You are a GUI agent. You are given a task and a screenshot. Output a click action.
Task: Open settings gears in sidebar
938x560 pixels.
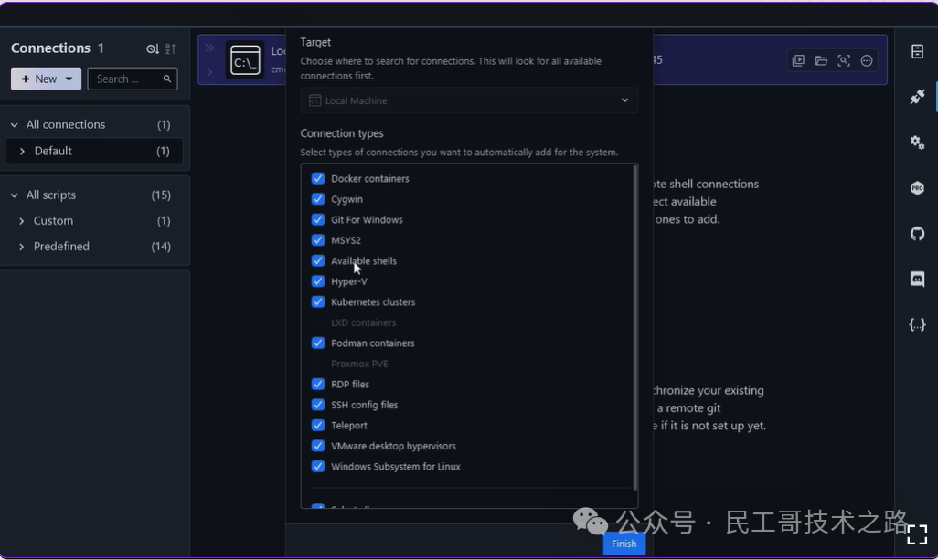pyautogui.click(x=917, y=143)
